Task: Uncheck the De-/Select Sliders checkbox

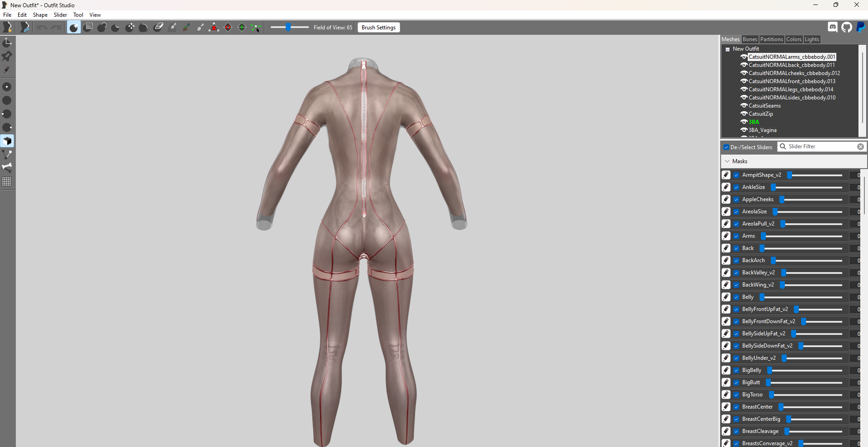Action: pos(726,147)
